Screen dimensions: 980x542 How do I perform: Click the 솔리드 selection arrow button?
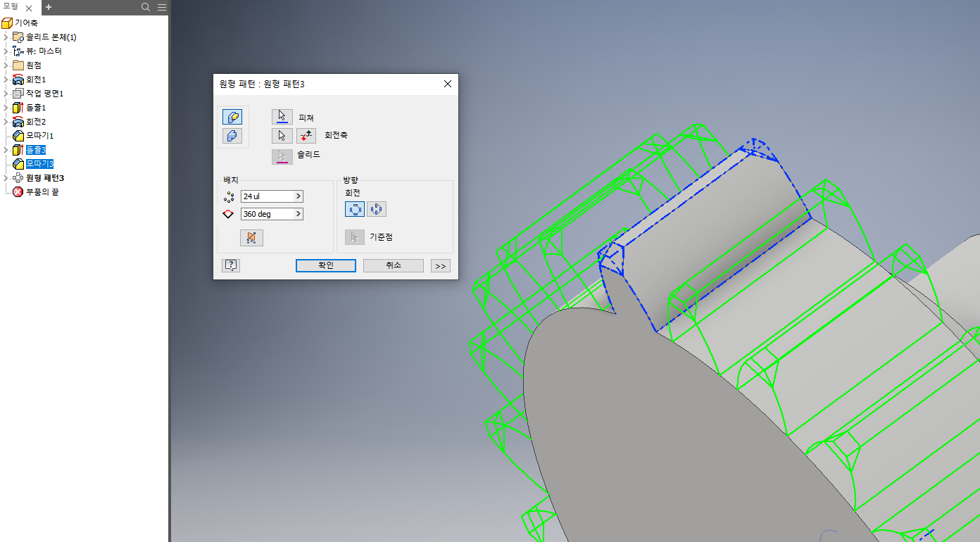pos(282,156)
